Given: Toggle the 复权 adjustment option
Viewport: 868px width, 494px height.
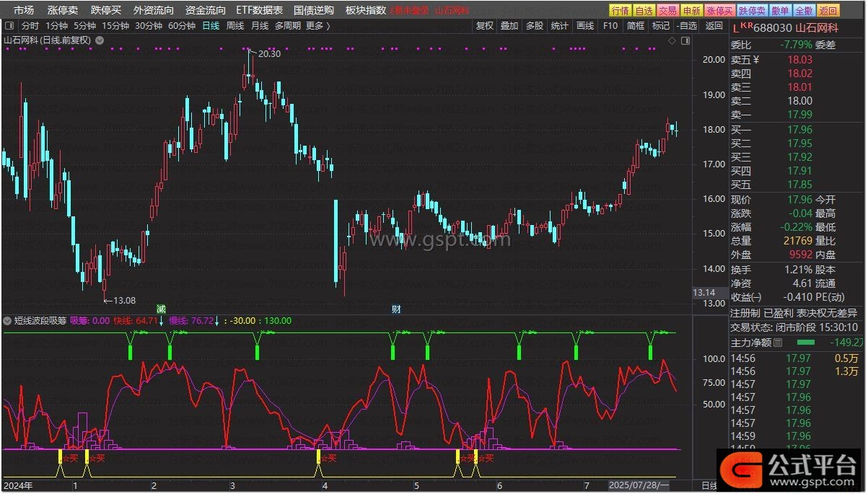Looking at the screenshot, I should [485, 26].
